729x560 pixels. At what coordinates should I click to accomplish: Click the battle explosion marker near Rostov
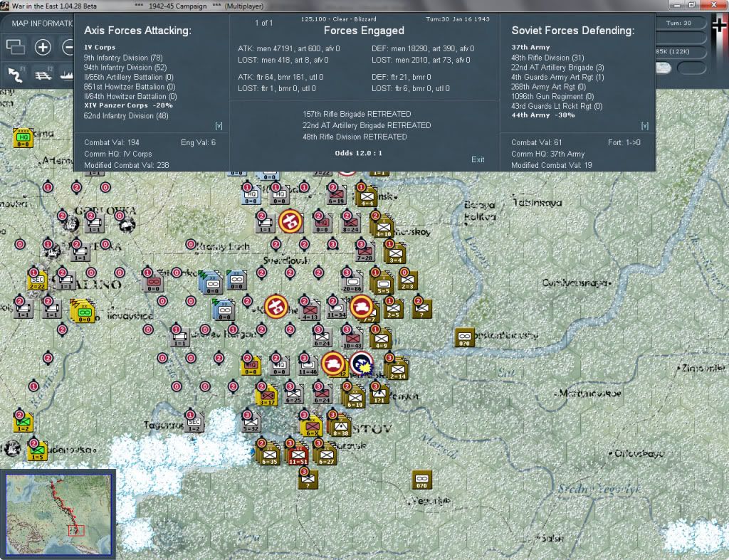point(362,364)
